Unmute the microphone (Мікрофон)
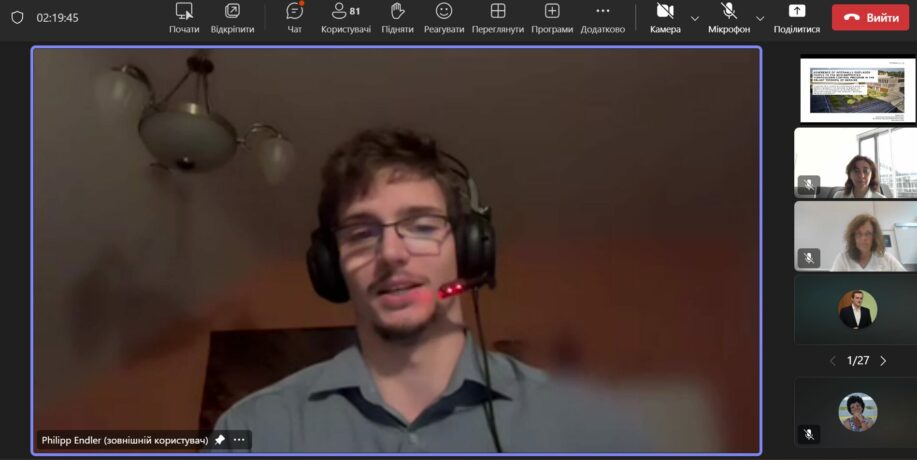Viewport: 917px width, 460px height. pyautogui.click(x=728, y=17)
